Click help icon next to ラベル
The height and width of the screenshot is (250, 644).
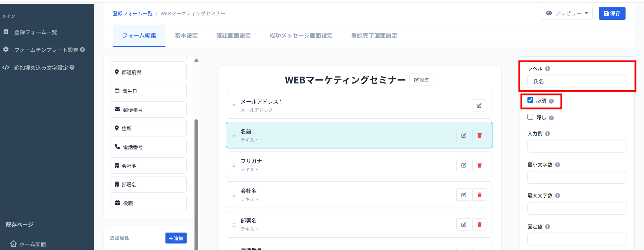[548, 69]
